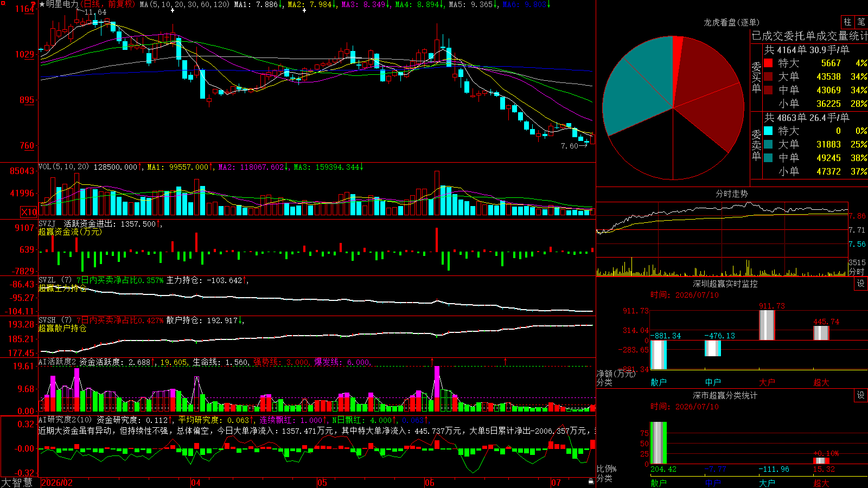The image size is (868, 488).
Task: Click the red question mark help icon
Action: (34, 4)
